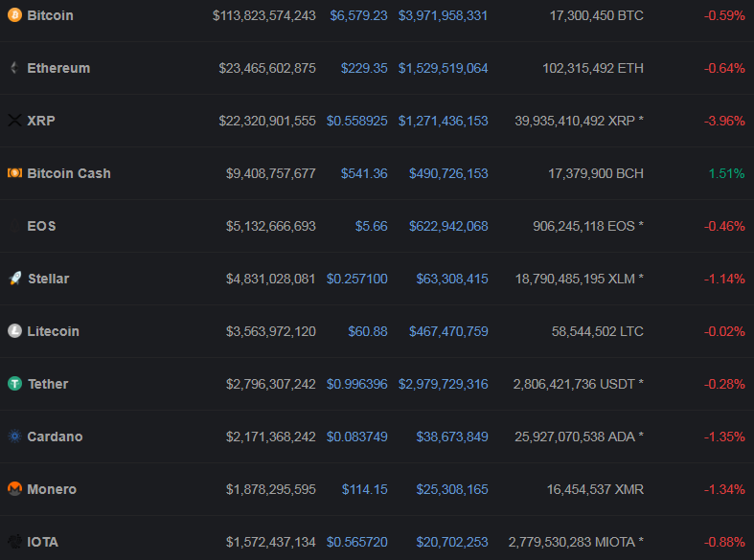This screenshot has height=560, width=754.
Task: Click the Bitcoin coin logo icon
Action: pyautogui.click(x=15, y=15)
